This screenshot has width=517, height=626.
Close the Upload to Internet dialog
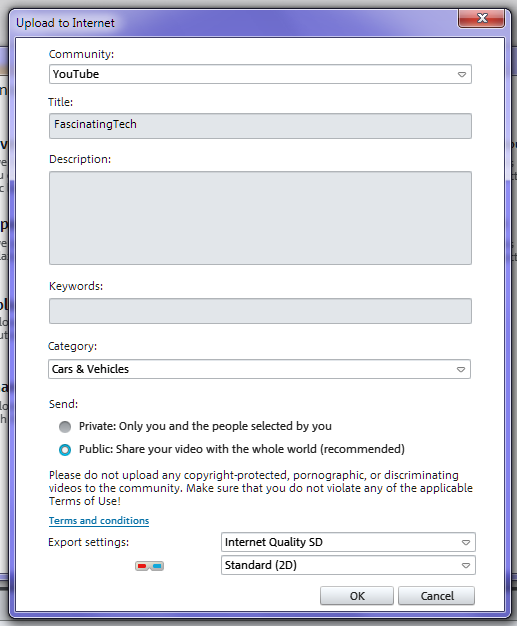pyautogui.click(x=481, y=18)
